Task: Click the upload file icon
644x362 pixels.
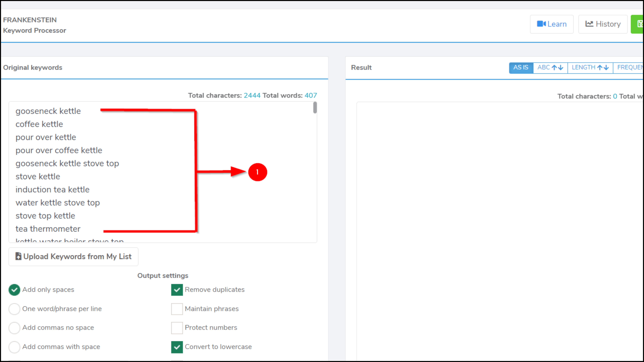Action: (x=18, y=256)
